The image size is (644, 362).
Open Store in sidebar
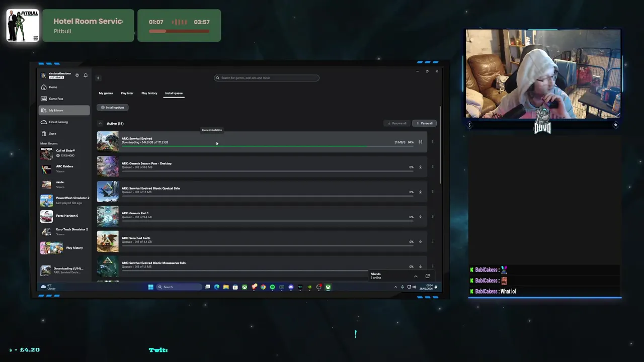click(x=64, y=133)
